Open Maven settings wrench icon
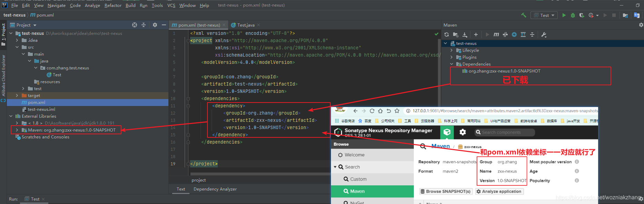 point(544,35)
